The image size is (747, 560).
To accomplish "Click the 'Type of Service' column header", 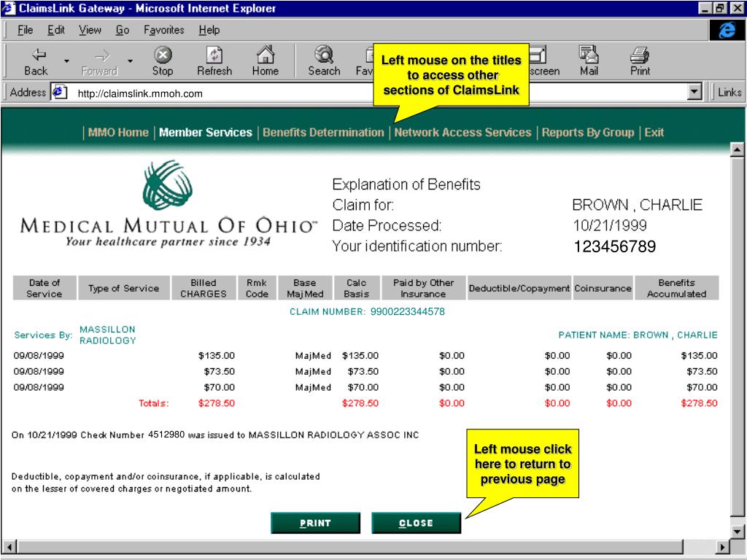I will click(x=124, y=287).
